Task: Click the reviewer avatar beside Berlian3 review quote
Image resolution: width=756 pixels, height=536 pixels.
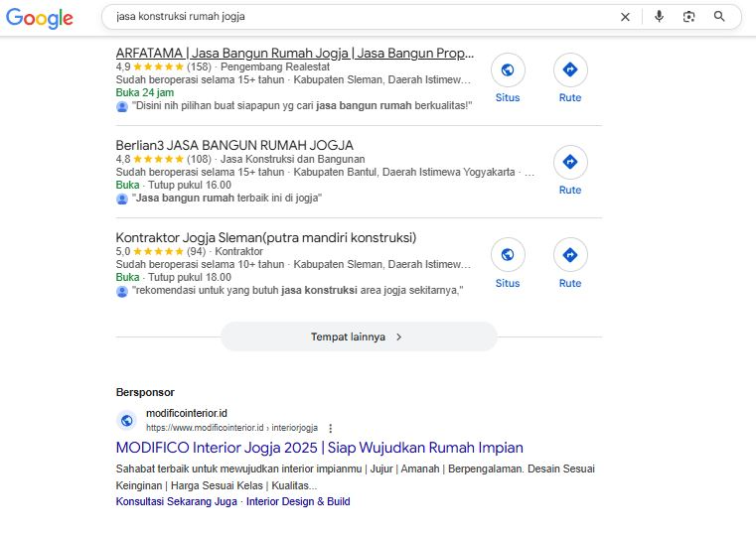Action: 122,199
